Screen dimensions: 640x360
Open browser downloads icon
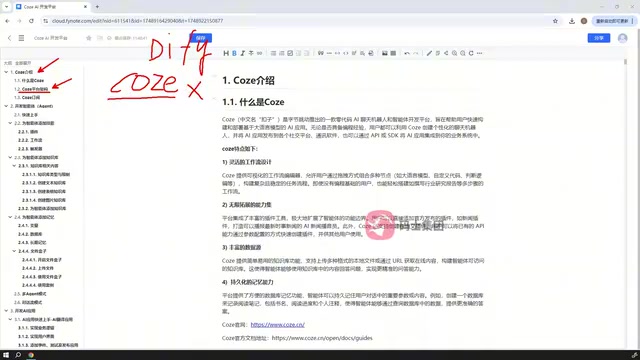[572, 21]
